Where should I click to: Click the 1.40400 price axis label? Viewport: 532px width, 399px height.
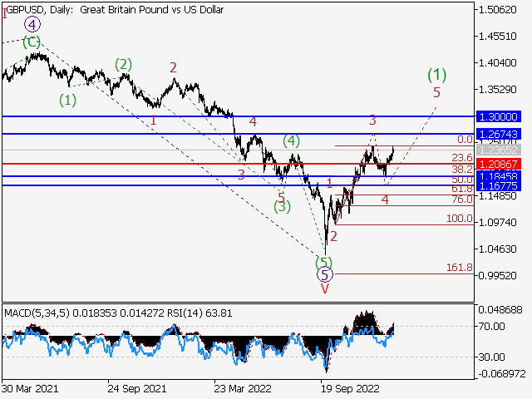point(497,63)
